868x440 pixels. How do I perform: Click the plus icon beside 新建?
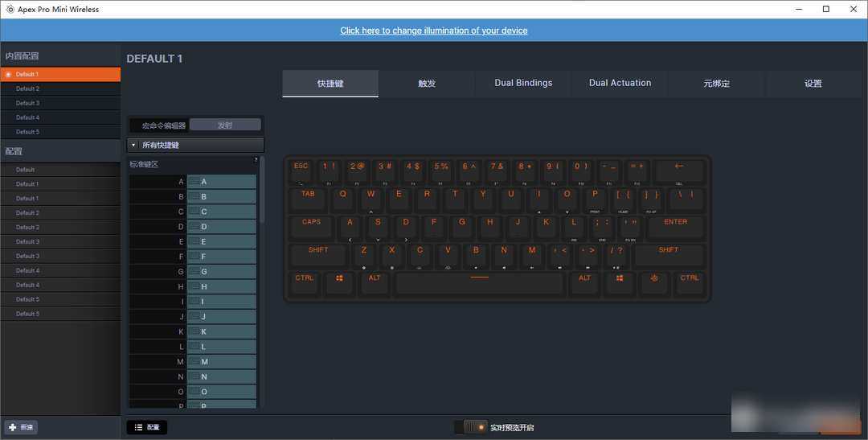point(13,427)
